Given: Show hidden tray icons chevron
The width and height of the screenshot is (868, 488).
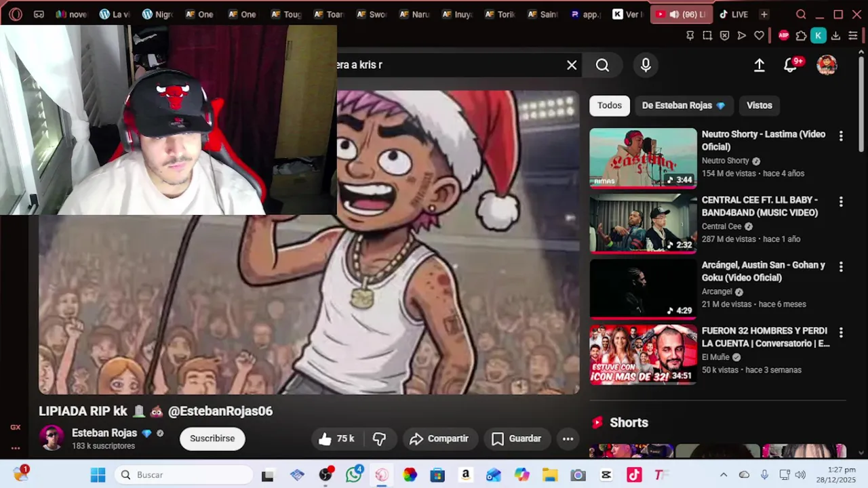Looking at the screenshot, I should 724,475.
